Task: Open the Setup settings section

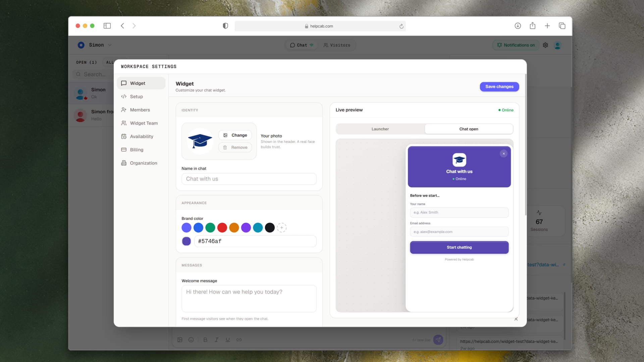Action: click(141, 97)
